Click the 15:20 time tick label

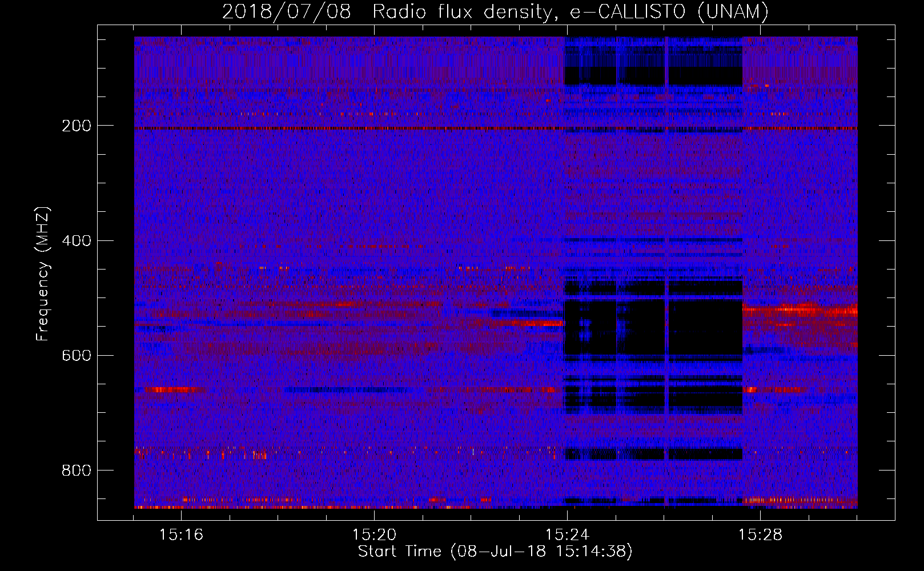pyautogui.click(x=374, y=535)
